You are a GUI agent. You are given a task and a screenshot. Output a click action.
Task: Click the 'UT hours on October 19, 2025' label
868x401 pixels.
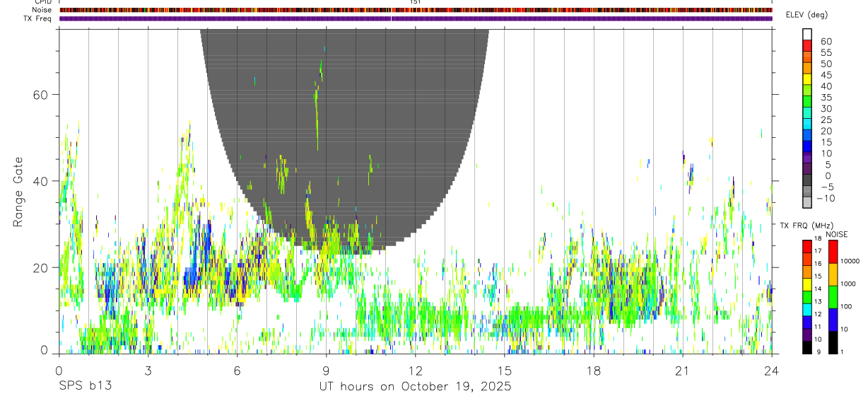415,387
